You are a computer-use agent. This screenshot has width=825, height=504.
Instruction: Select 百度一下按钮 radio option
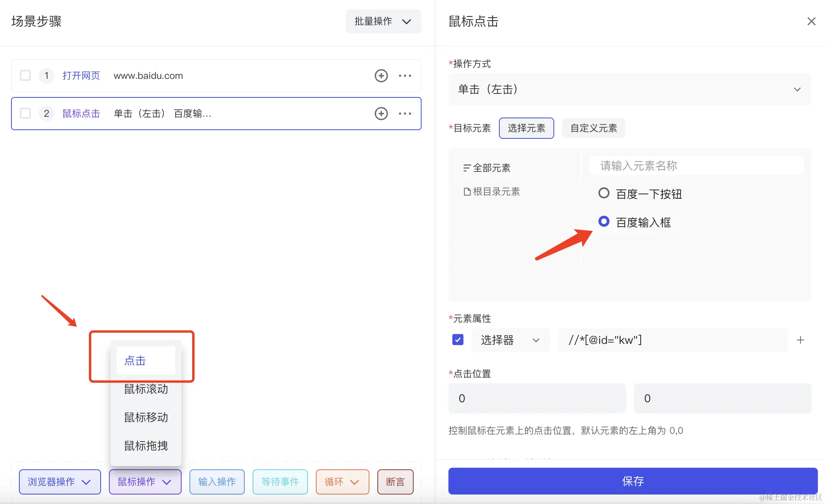[x=604, y=193]
